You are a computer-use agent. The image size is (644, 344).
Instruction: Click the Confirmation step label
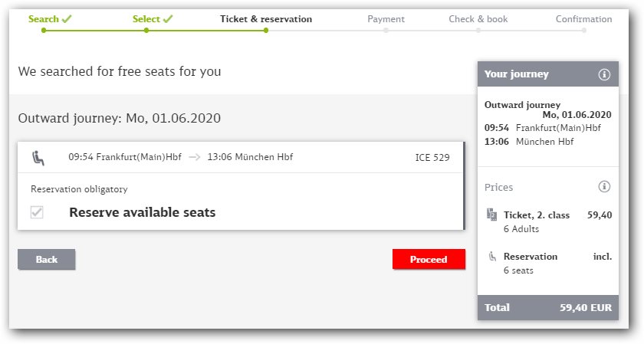583,19
